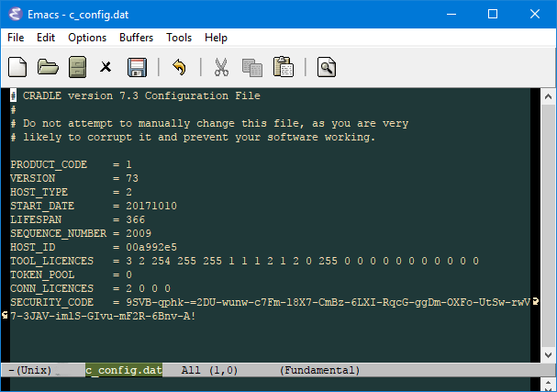The height and width of the screenshot is (392, 557).
Task: Click the SECURITY_CODE label
Action: (x=52, y=302)
